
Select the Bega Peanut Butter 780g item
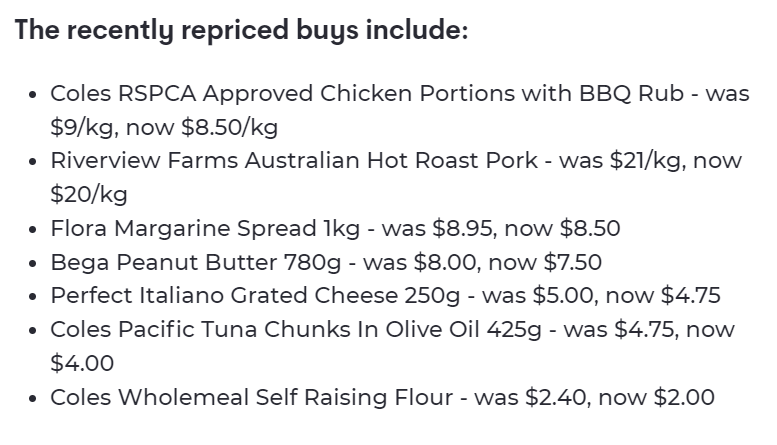click(326, 262)
